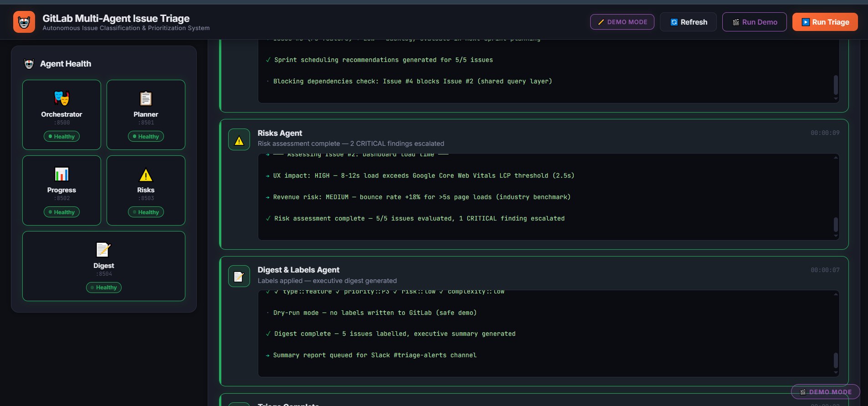The height and width of the screenshot is (406, 868).
Task: Click the floating DEMO MODE pill at bottom
Action: point(825,392)
